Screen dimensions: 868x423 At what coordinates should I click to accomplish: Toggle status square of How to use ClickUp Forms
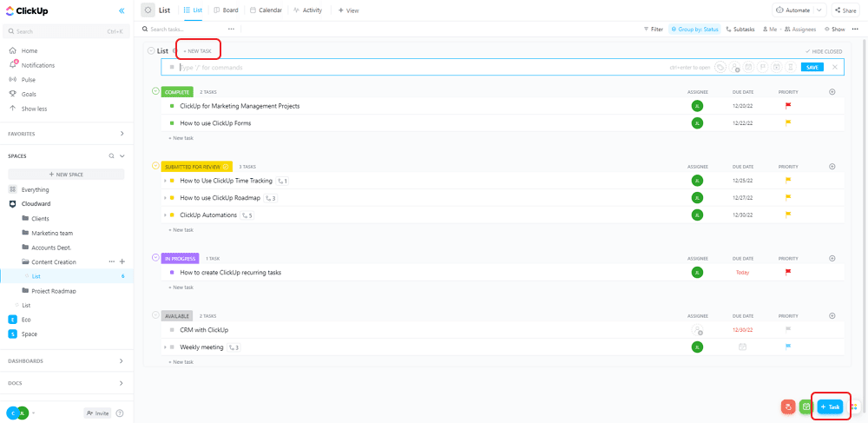coord(172,123)
